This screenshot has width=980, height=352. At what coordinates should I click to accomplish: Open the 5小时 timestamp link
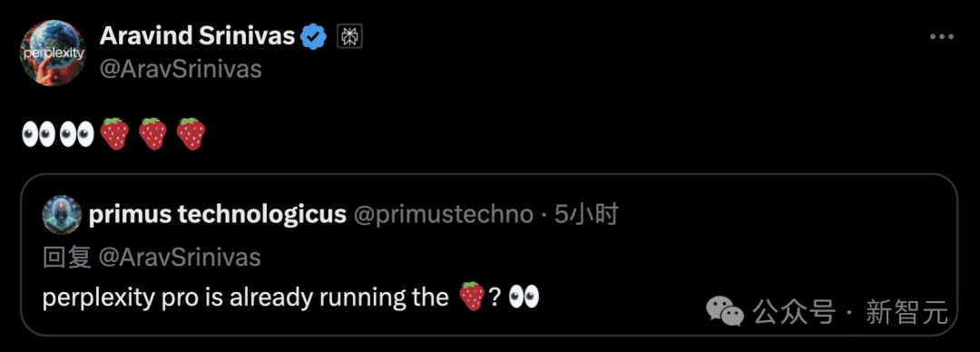586,214
